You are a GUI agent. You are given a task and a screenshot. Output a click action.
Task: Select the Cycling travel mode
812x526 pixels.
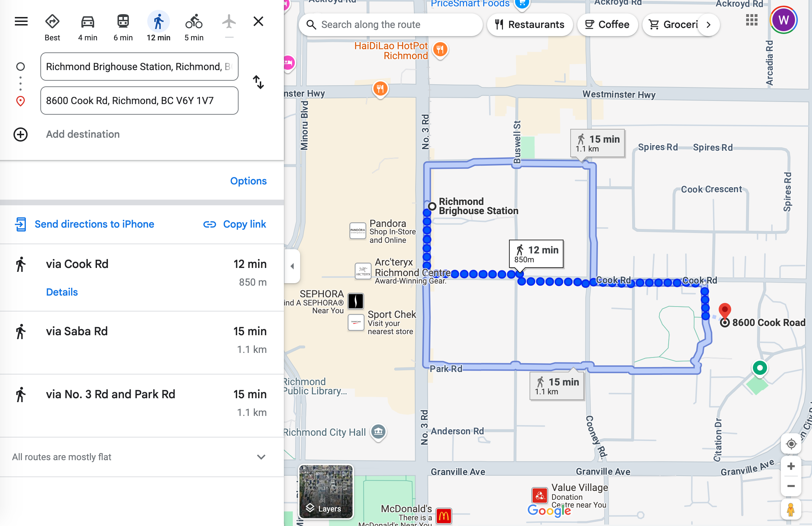(x=194, y=27)
